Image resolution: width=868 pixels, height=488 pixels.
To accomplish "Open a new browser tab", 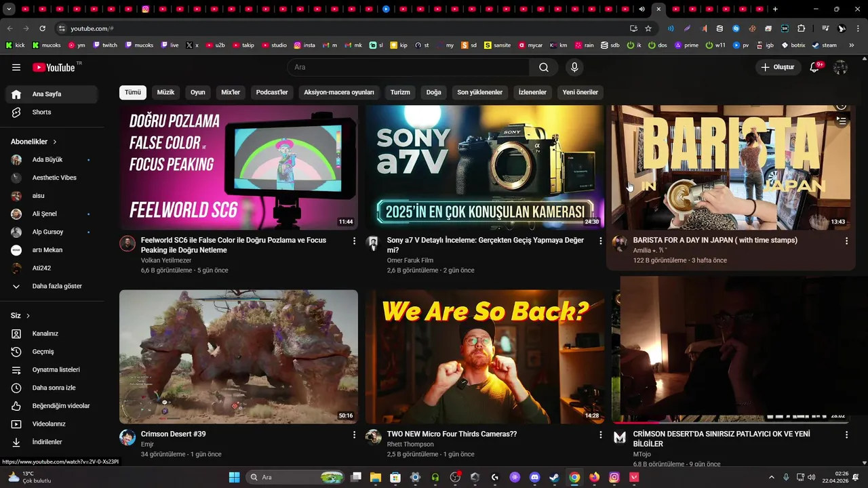I will click(775, 9).
